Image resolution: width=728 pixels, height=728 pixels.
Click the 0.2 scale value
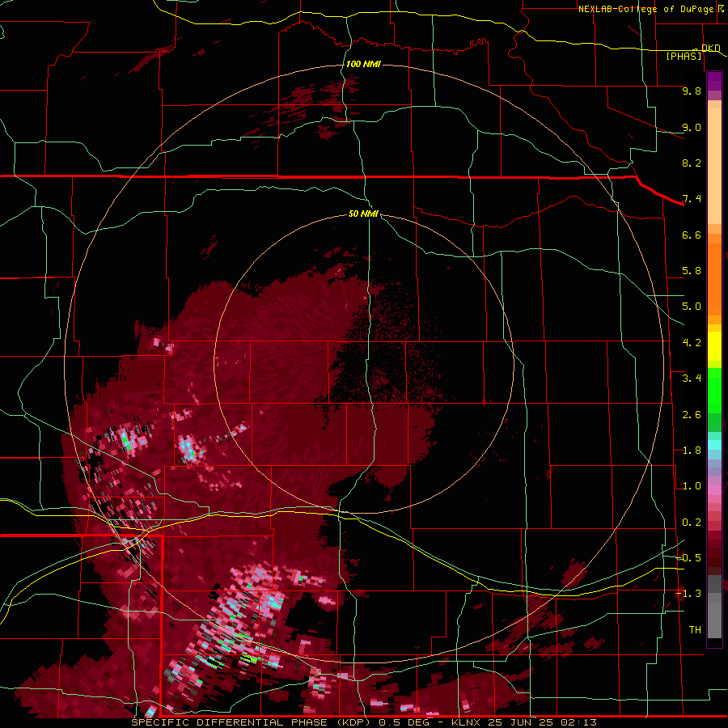692,523
